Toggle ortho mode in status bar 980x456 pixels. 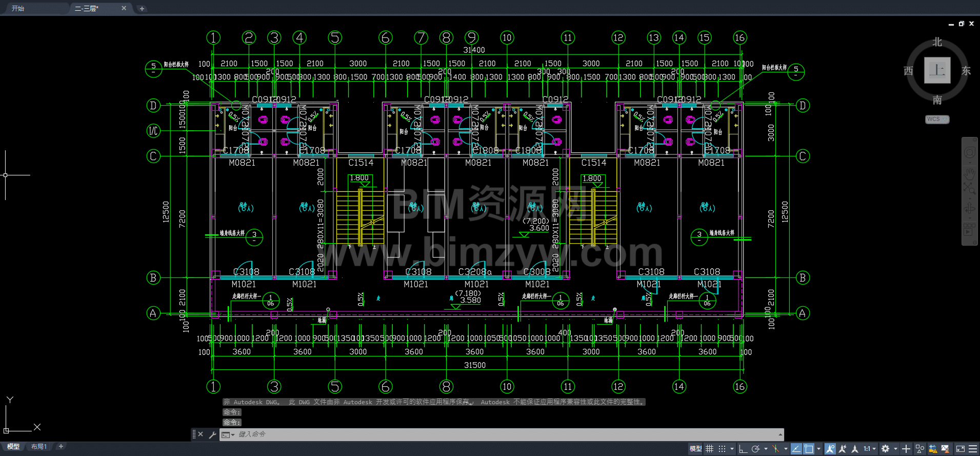(743, 449)
